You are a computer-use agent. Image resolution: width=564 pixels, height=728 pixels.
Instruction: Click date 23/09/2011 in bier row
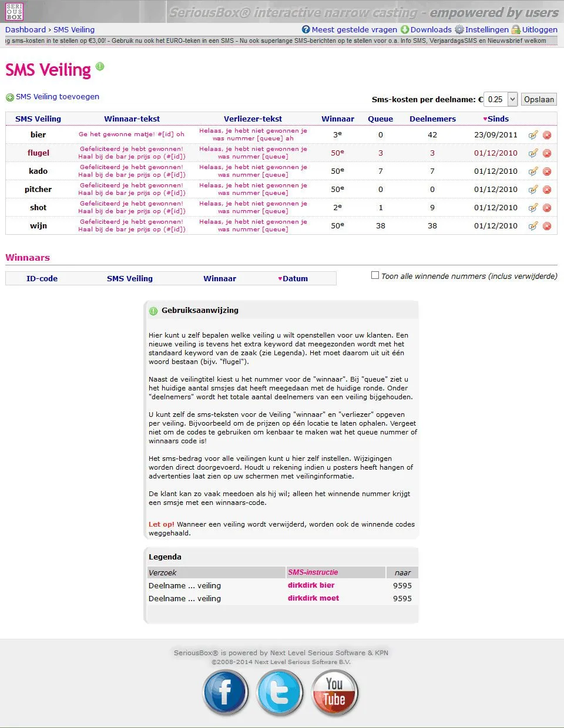(496, 134)
